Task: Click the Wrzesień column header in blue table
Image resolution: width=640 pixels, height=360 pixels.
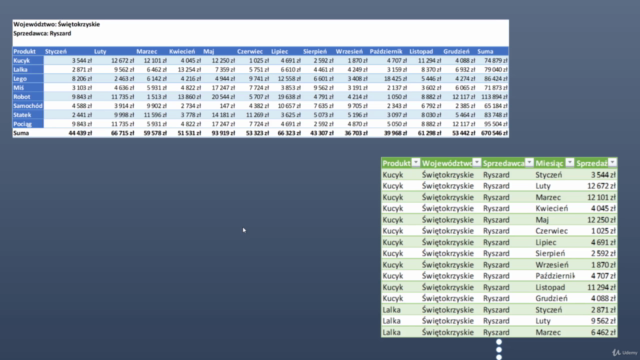Action: pyautogui.click(x=349, y=51)
